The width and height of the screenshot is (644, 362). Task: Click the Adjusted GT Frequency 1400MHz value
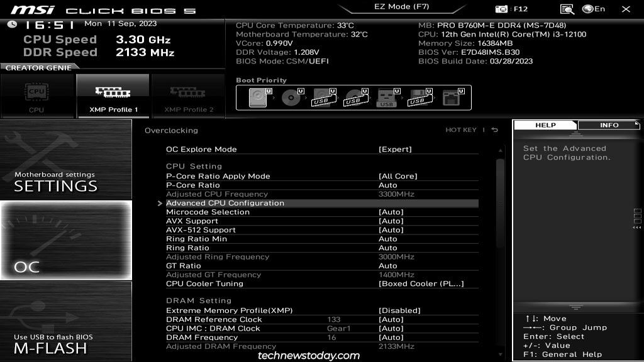click(x=396, y=275)
